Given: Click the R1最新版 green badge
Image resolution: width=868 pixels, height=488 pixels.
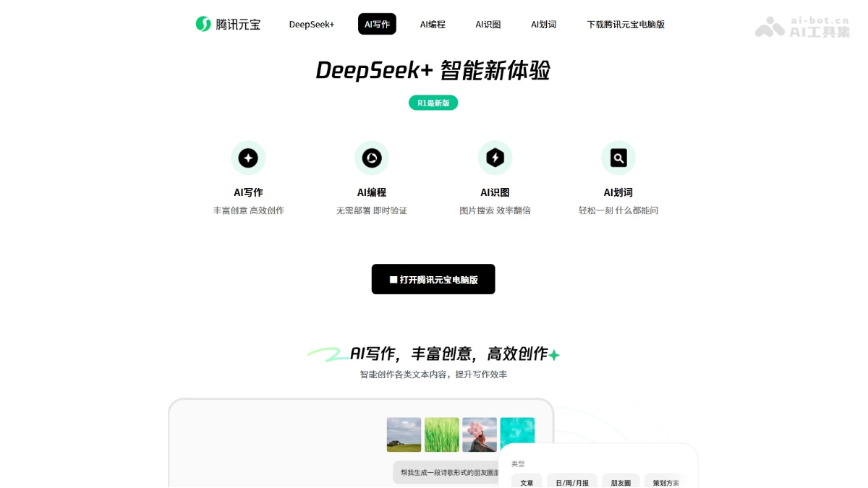Looking at the screenshot, I should coord(433,103).
